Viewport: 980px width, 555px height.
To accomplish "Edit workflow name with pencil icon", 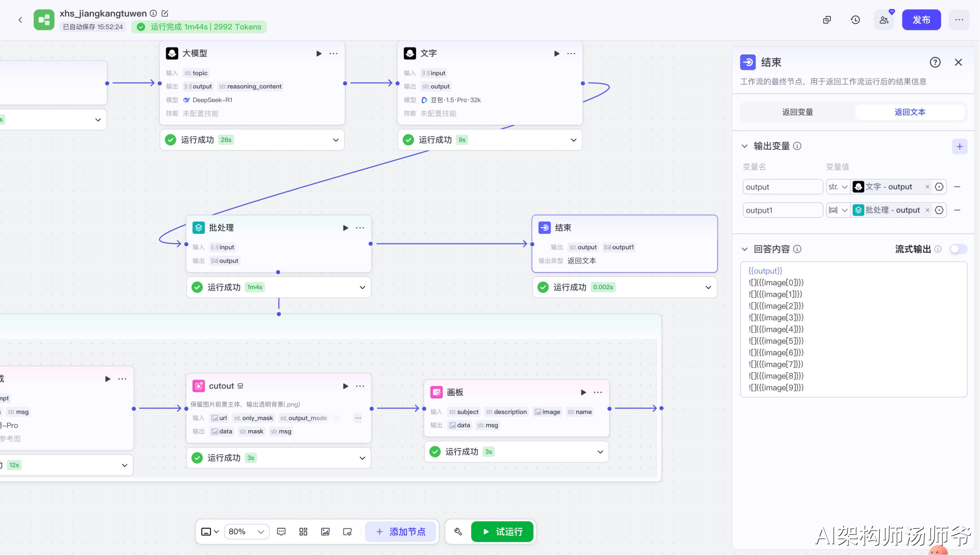I will click(165, 13).
